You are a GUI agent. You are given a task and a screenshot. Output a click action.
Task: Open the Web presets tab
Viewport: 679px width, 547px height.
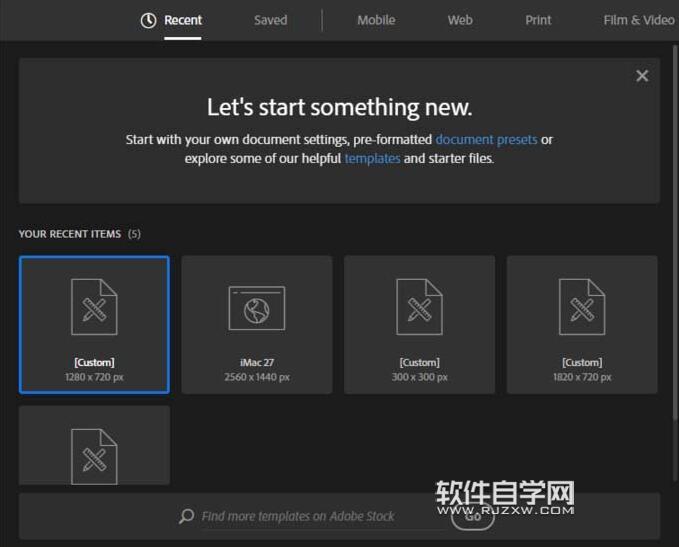point(460,20)
